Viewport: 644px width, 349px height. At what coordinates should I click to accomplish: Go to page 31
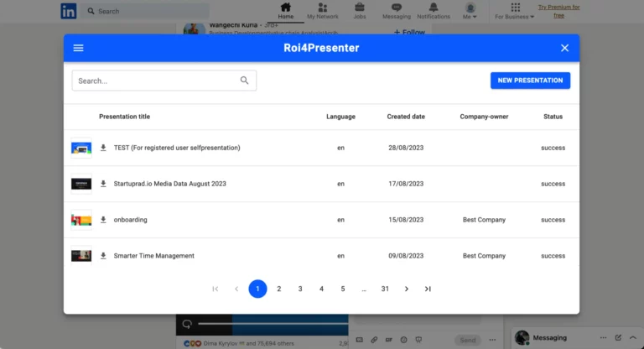pos(385,289)
